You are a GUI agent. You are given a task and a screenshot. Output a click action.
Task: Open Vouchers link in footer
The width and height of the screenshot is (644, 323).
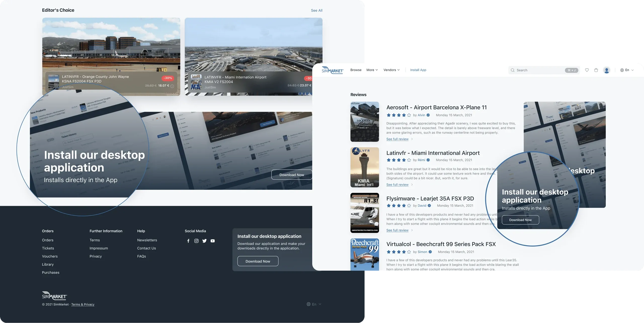pyautogui.click(x=50, y=256)
